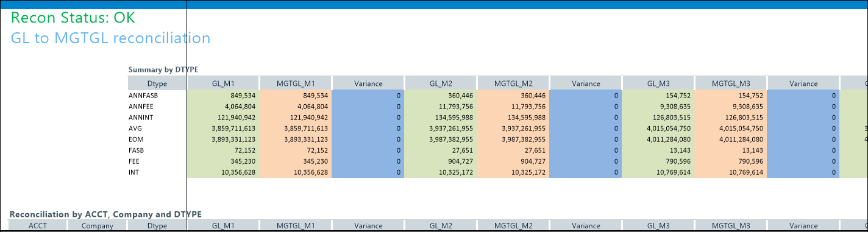Click the EOM MGTGL_M3 cell 4,011,284,080
The width and height of the screenshot is (868, 232).
click(x=731, y=139)
